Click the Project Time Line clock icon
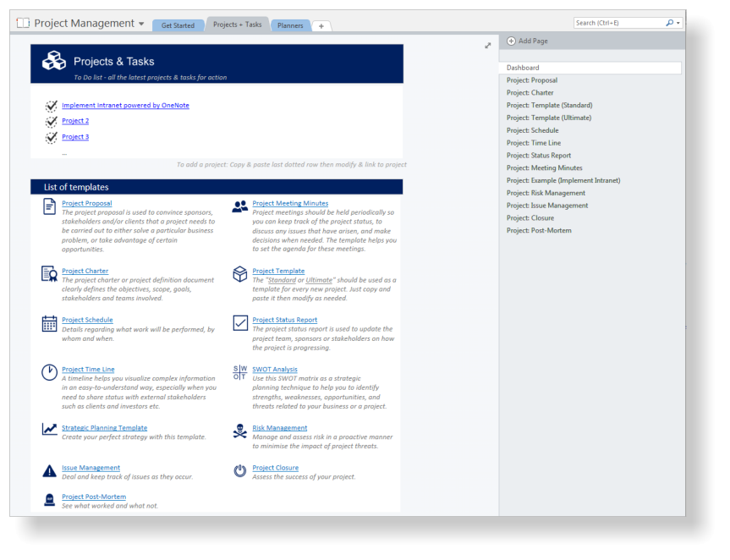 point(49,372)
